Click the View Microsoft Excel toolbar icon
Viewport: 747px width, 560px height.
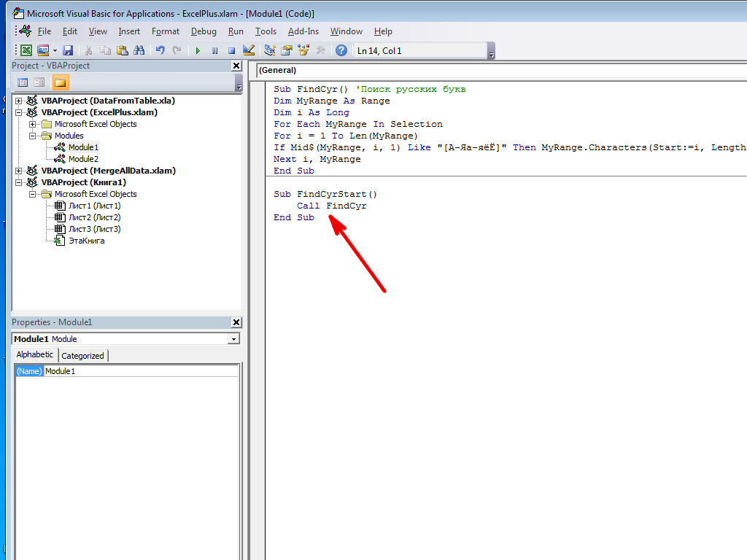click(x=27, y=50)
